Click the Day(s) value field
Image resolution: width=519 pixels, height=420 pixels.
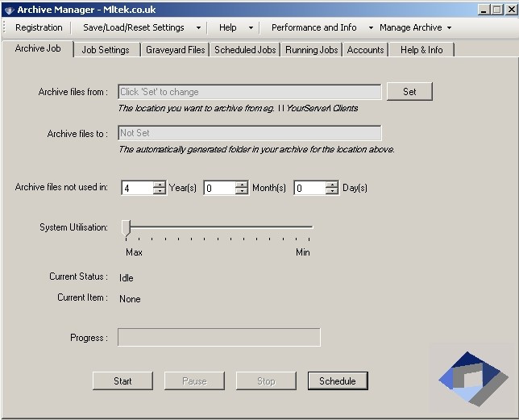click(310, 188)
